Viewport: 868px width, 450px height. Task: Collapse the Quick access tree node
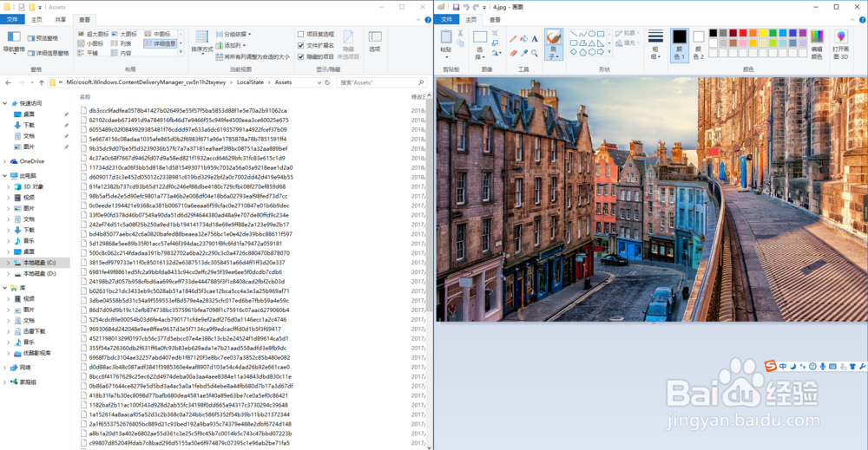click(x=5, y=103)
